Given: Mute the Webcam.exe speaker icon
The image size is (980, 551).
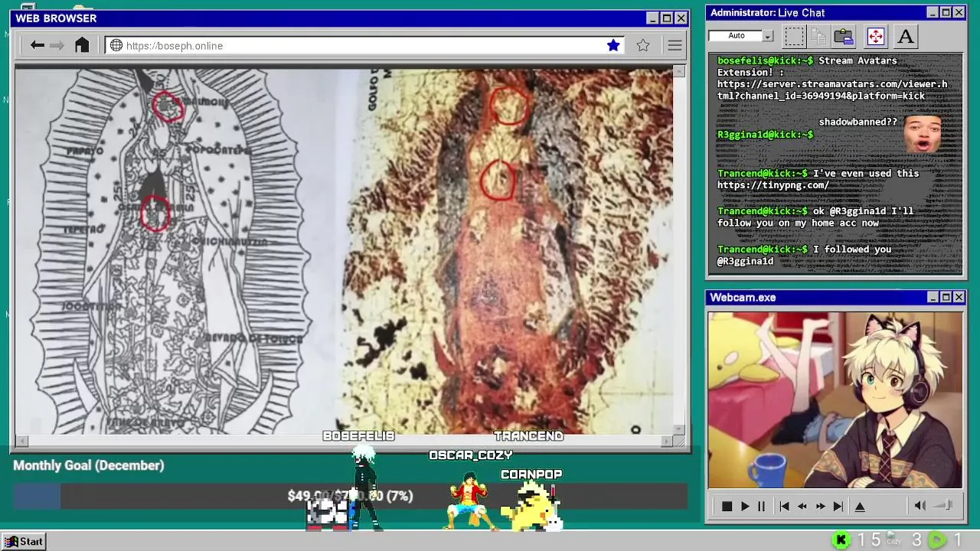Looking at the screenshot, I should pyautogui.click(x=920, y=505).
